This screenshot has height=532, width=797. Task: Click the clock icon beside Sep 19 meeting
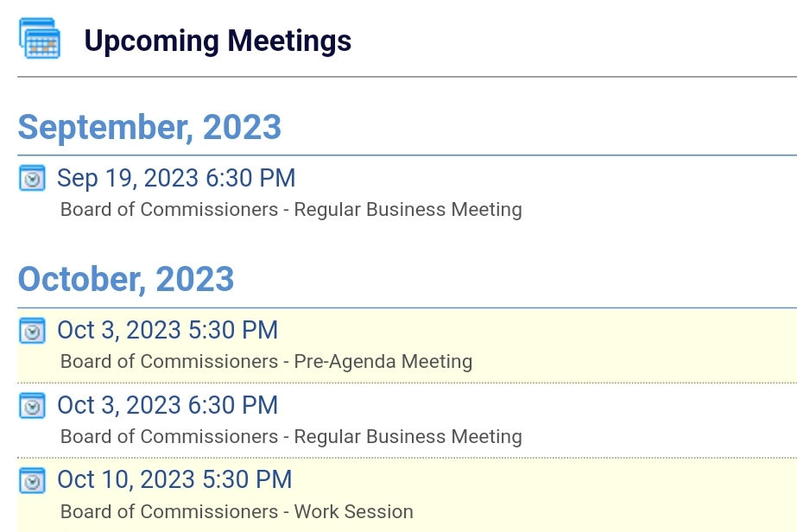32,178
